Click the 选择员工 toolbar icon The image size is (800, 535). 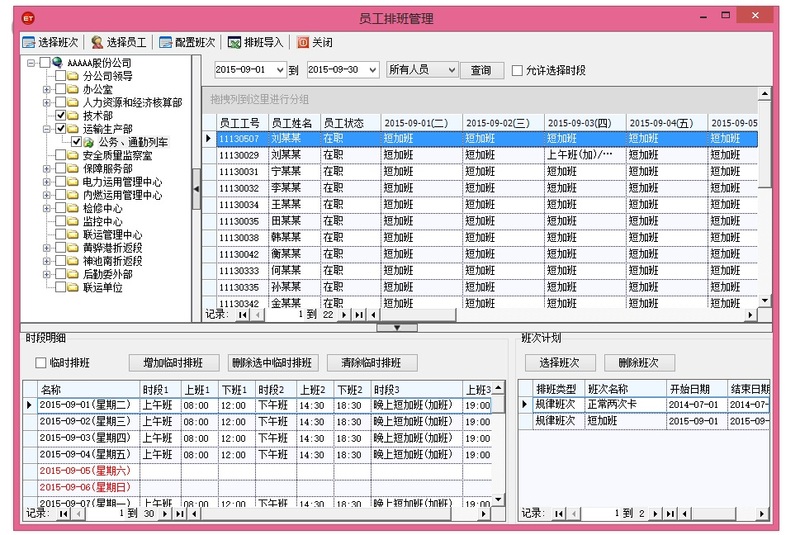(x=97, y=42)
